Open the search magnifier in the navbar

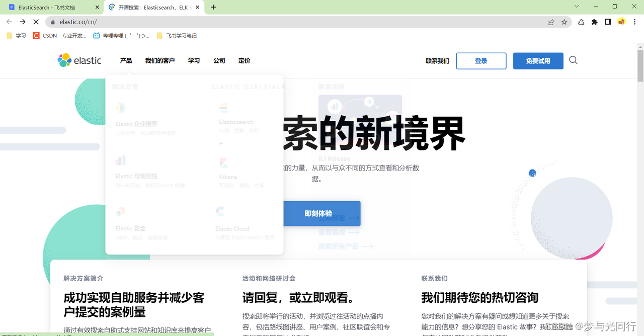[573, 60]
